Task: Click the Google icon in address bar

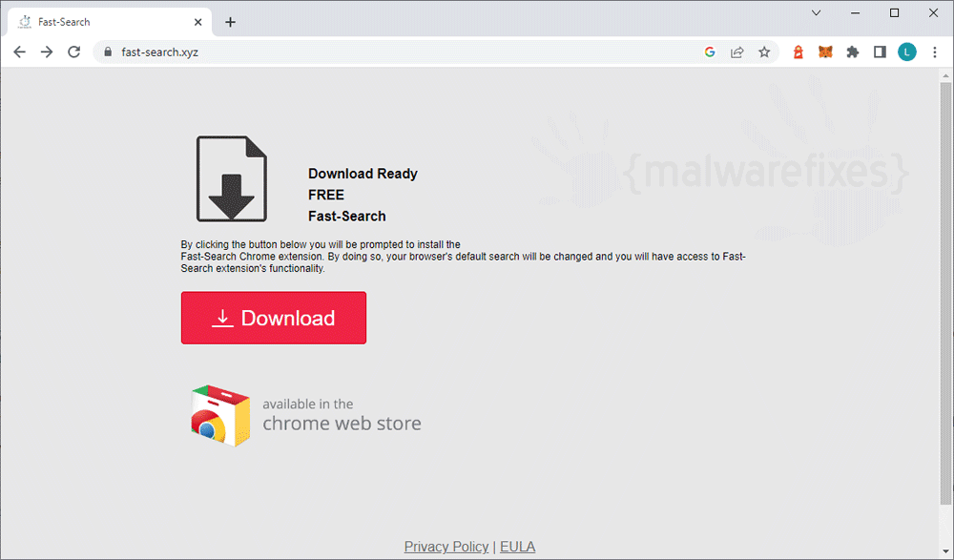Action: 710,52
